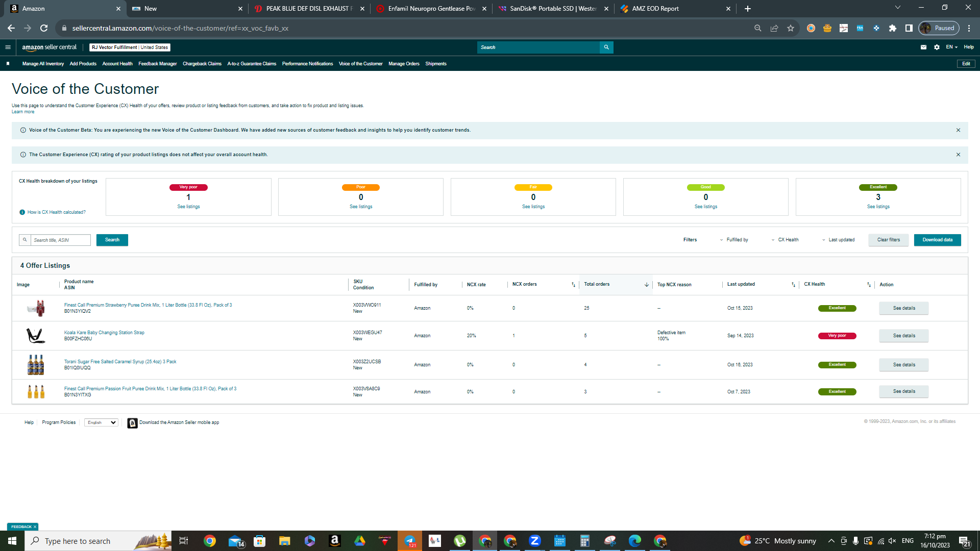Viewport: 980px width, 551px height.
Task: Open the settings gear in Seller Central
Action: pyautogui.click(x=937, y=47)
